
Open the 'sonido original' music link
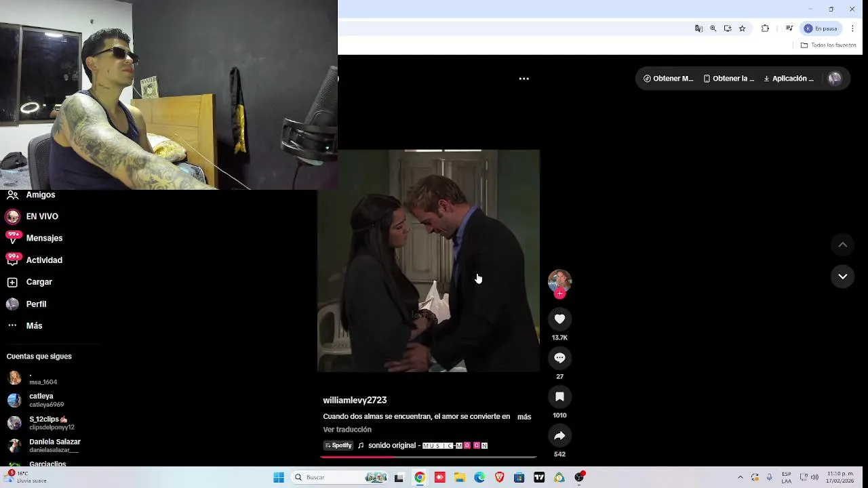point(422,445)
